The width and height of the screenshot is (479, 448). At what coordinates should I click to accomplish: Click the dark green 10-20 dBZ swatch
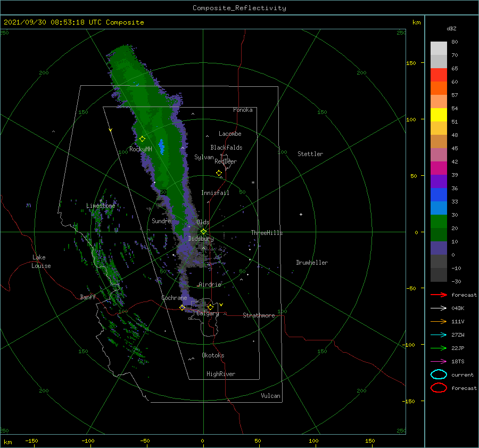pyautogui.click(x=439, y=235)
